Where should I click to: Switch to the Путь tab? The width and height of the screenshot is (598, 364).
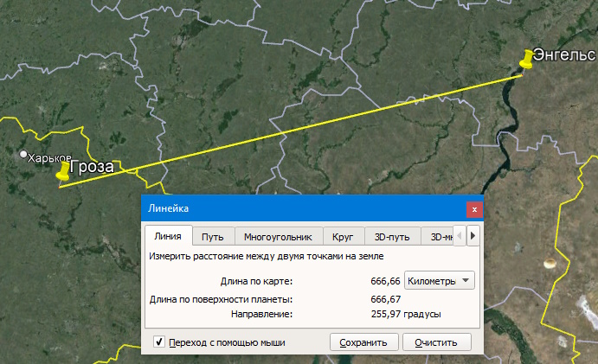(x=212, y=237)
